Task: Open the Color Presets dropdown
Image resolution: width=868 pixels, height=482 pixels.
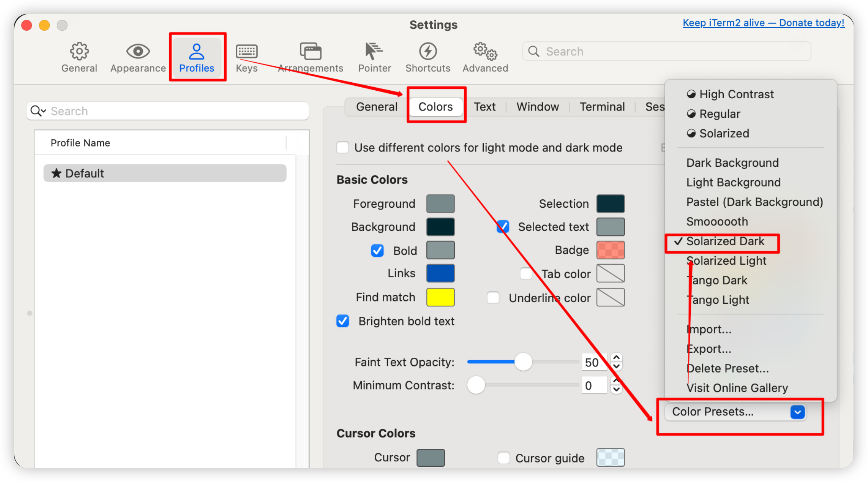Action: pos(735,412)
